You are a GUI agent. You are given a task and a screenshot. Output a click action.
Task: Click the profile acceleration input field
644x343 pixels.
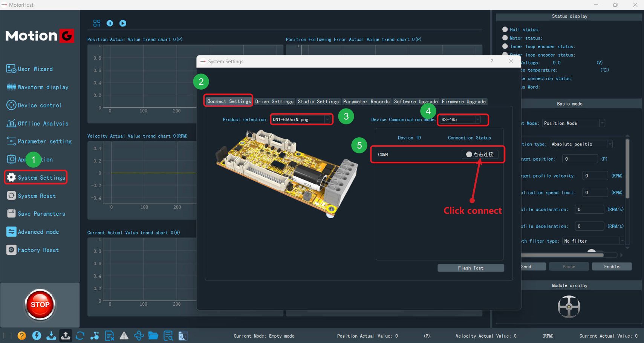[590, 210]
